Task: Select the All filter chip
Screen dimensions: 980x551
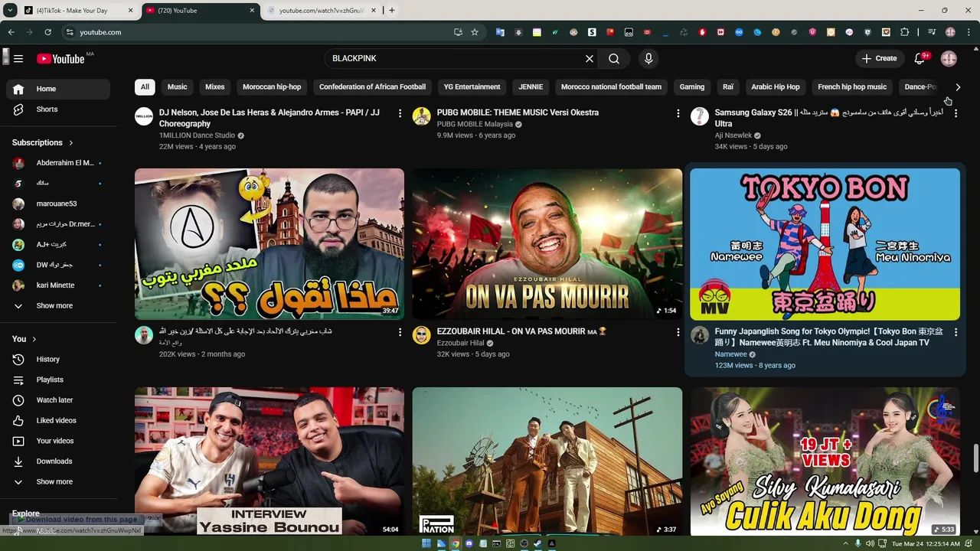Action: 145,87
